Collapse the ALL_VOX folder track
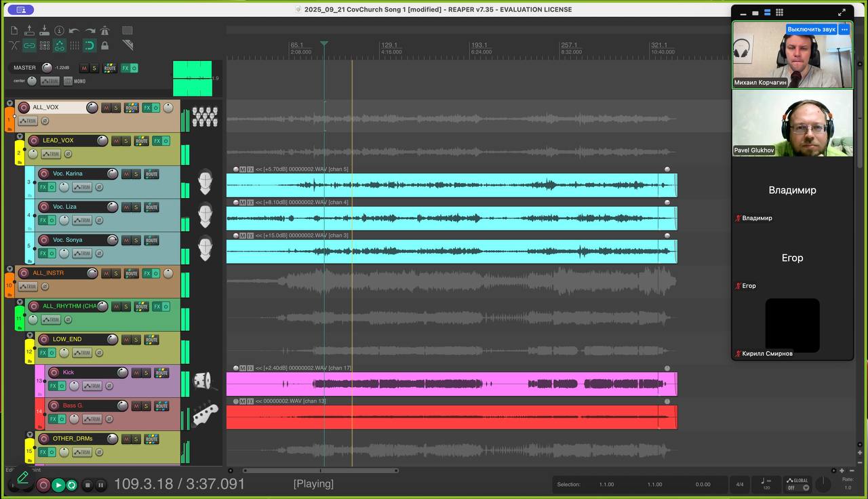868x499 pixels. (x=9, y=104)
